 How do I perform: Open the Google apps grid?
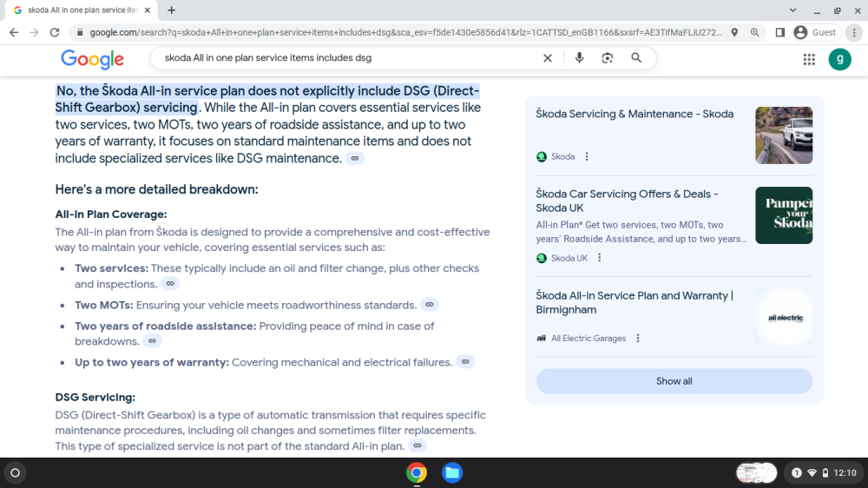click(809, 59)
